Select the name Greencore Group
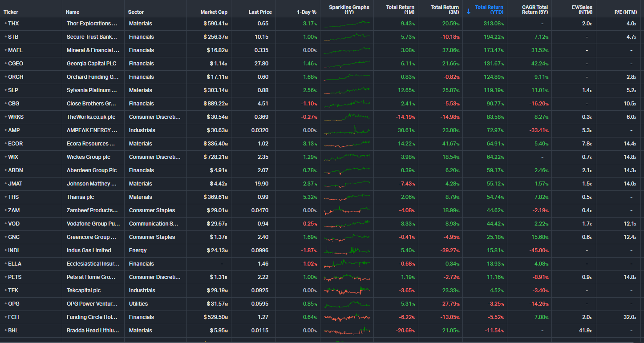Viewport: 644px width, 343px height. [91, 237]
